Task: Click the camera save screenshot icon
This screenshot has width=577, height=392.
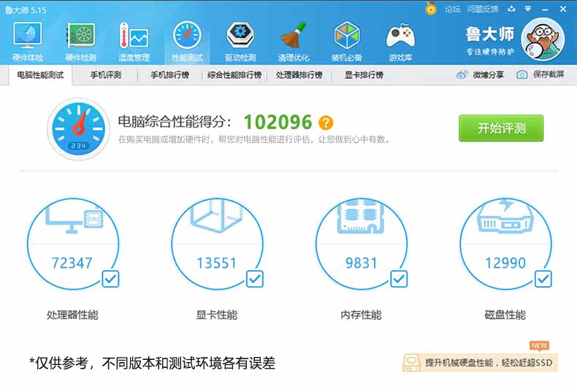Action: pyautogui.click(x=521, y=74)
